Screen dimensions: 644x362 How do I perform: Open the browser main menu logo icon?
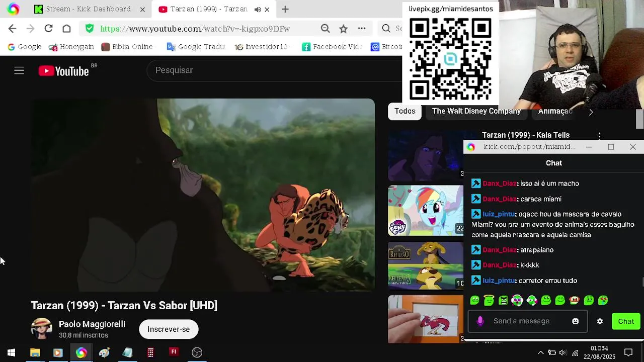click(13, 9)
